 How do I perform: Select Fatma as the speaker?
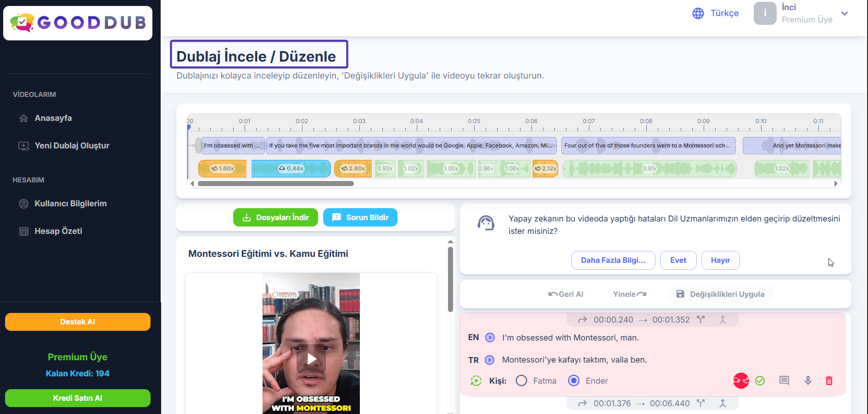[521, 380]
